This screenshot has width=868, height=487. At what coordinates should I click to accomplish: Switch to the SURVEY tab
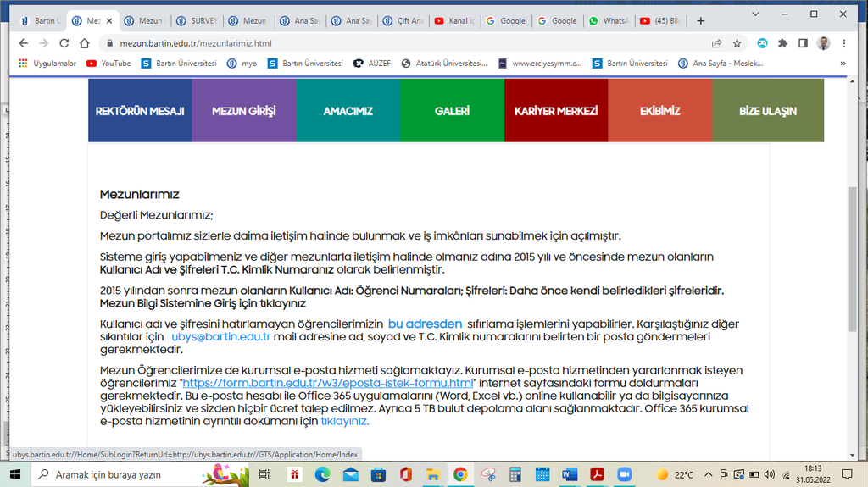coord(197,21)
